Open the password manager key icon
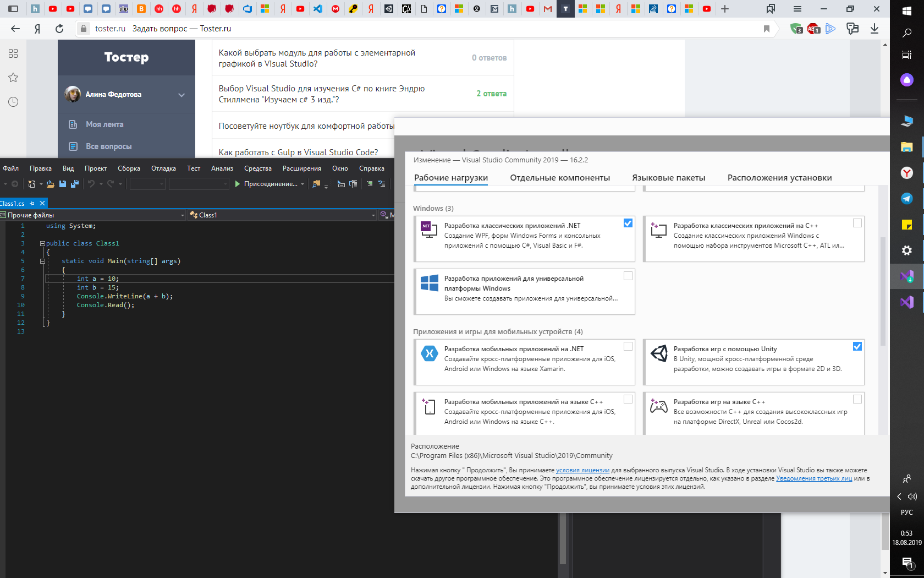924x578 pixels. coord(853,29)
